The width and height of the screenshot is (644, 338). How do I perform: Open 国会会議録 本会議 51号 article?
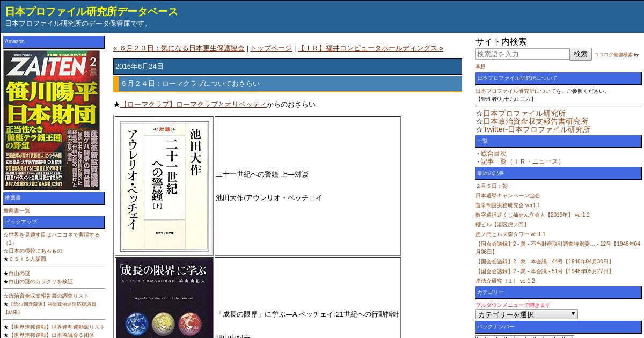[x=544, y=271]
